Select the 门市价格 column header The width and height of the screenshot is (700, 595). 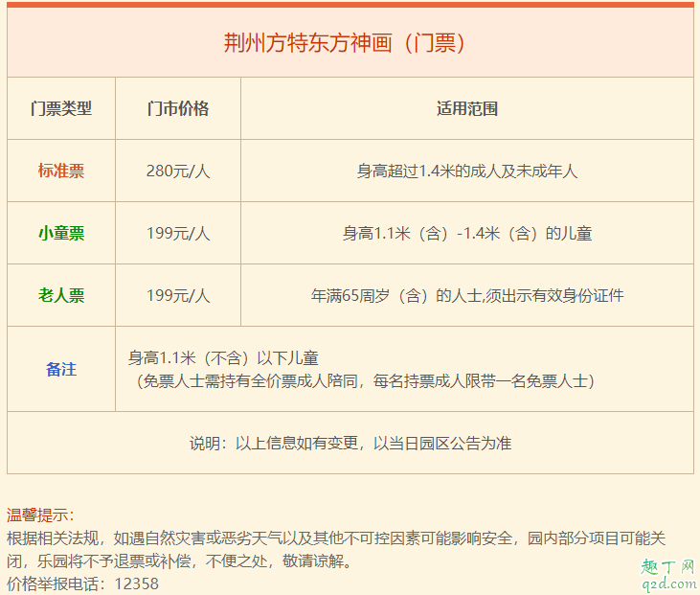coord(178,108)
